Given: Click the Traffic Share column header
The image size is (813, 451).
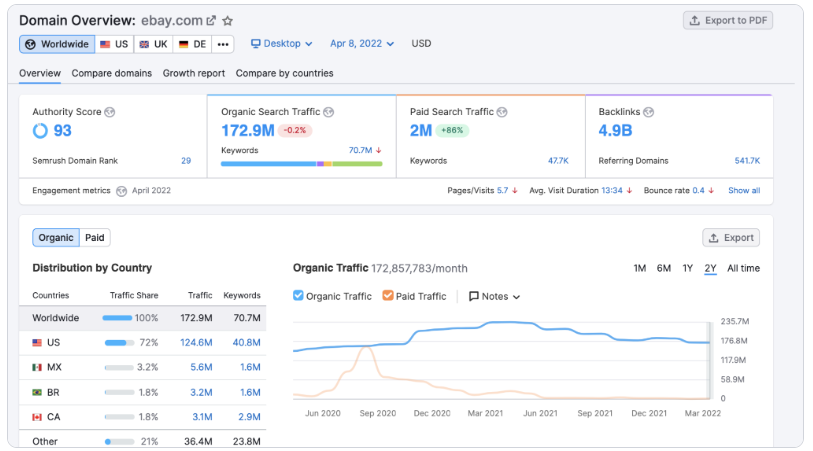Looking at the screenshot, I should pyautogui.click(x=134, y=295).
